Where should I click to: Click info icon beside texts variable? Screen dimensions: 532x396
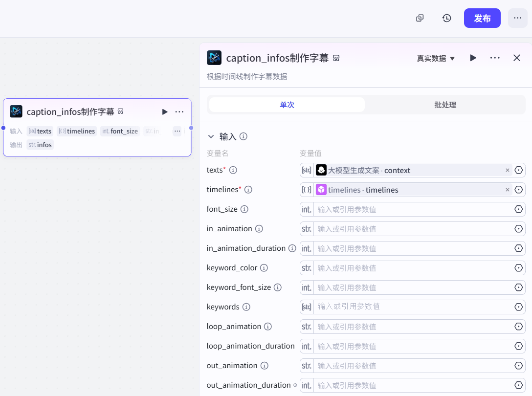tap(233, 170)
